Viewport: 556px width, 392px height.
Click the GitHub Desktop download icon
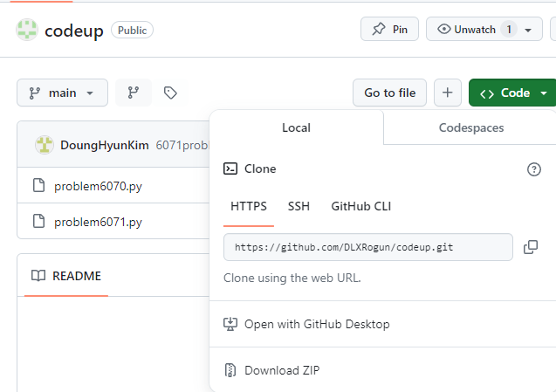coord(230,324)
